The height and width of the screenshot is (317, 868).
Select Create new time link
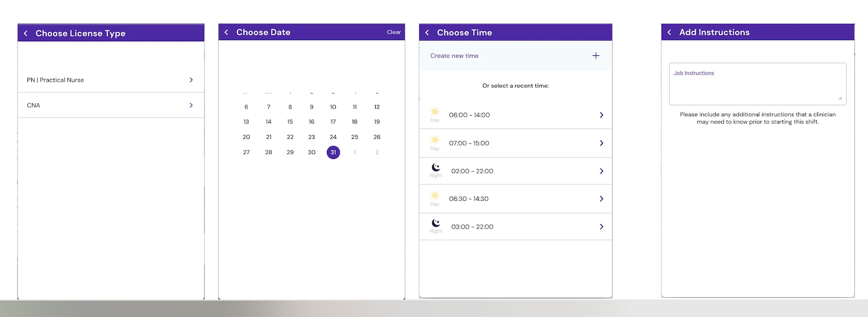point(454,56)
